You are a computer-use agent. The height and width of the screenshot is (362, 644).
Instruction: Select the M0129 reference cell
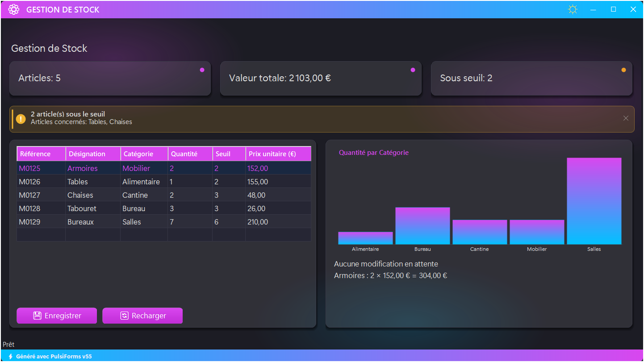pos(41,222)
